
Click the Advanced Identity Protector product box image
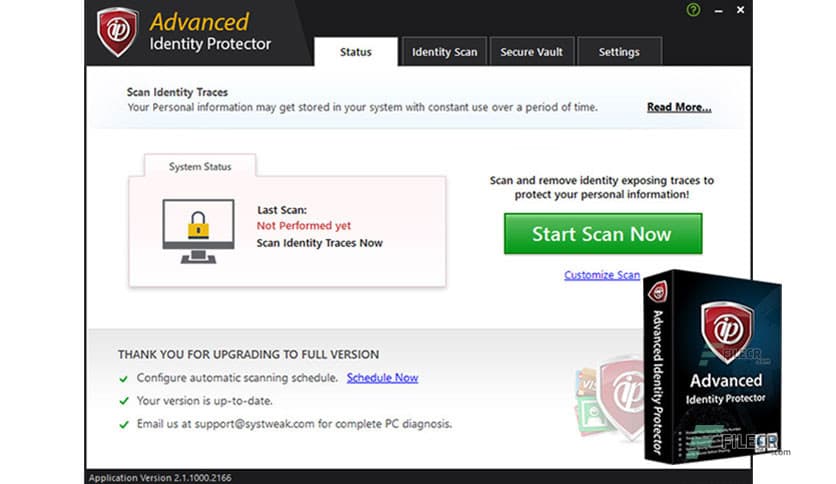pos(712,366)
